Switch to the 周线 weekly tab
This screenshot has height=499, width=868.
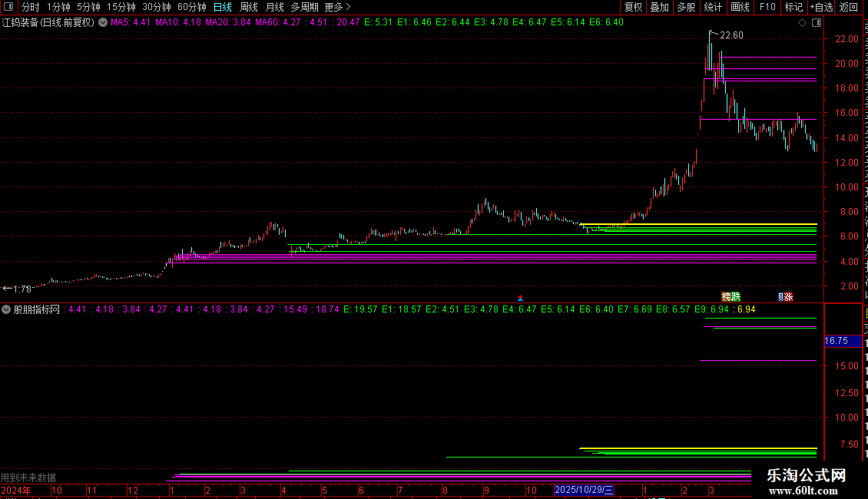249,7
